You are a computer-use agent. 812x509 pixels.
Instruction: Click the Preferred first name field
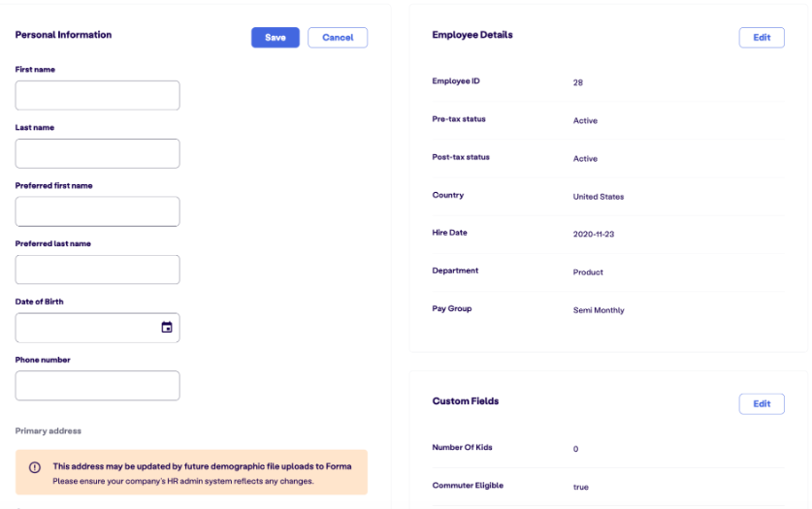point(97,211)
